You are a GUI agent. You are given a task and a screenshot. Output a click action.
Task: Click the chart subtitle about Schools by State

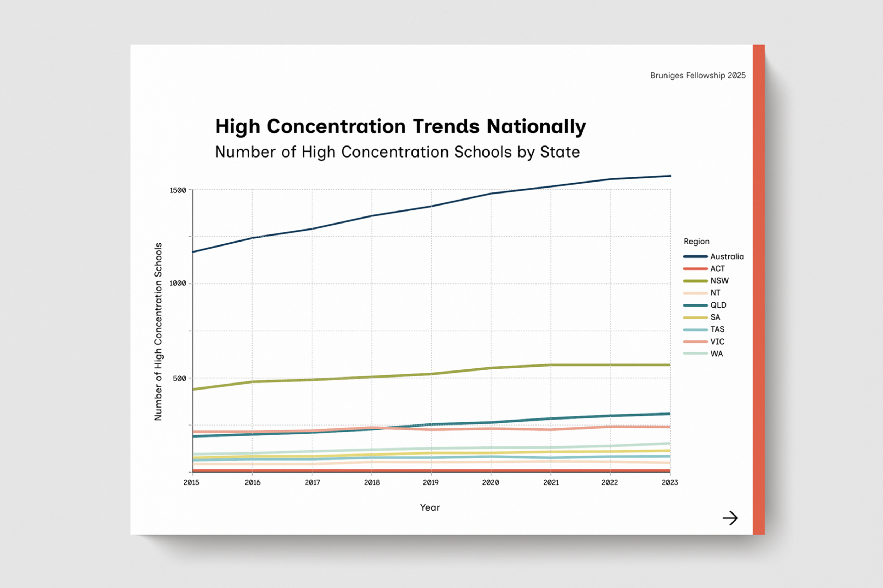[x=397, y=152]
